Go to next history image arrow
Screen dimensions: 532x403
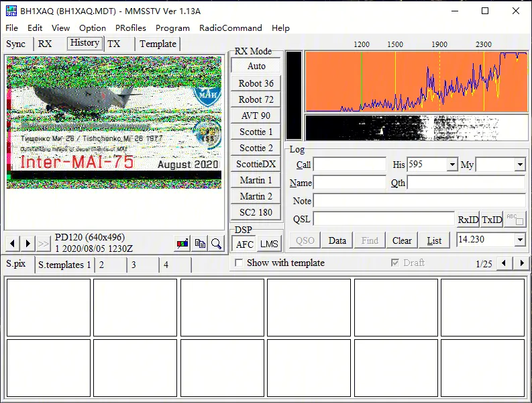click(28, 243)
